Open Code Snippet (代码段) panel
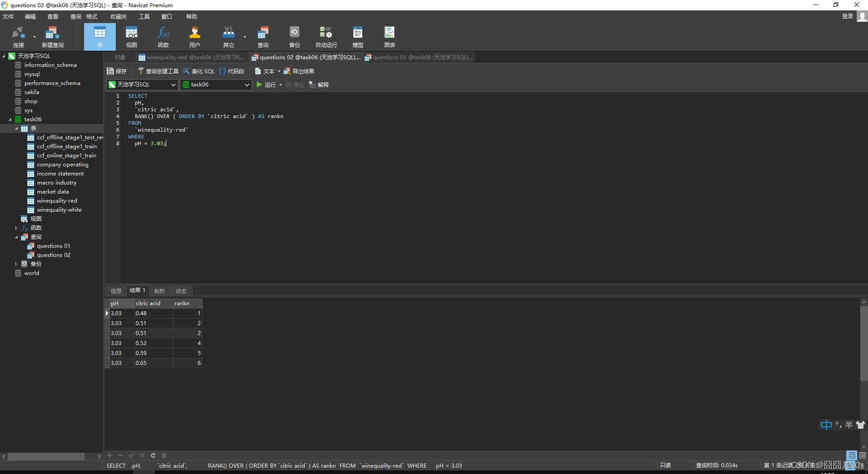 click(x=232, y=71)
